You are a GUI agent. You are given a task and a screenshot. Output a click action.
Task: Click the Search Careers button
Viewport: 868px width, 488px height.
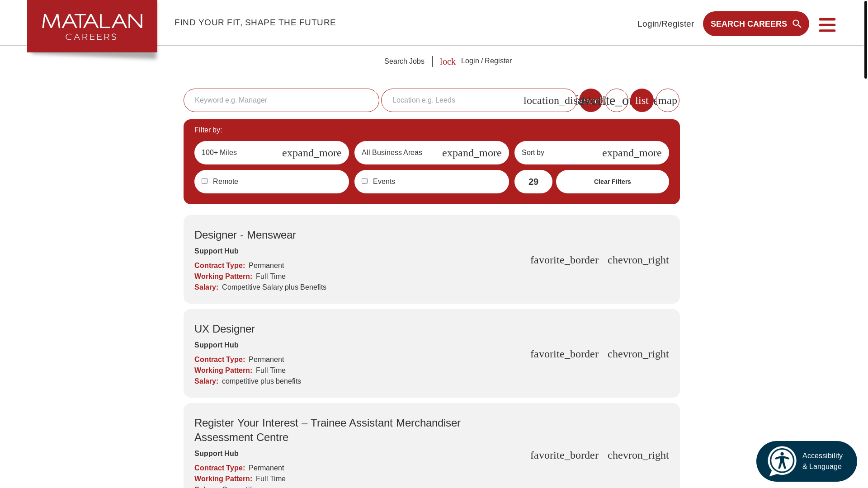pos(756,23)
